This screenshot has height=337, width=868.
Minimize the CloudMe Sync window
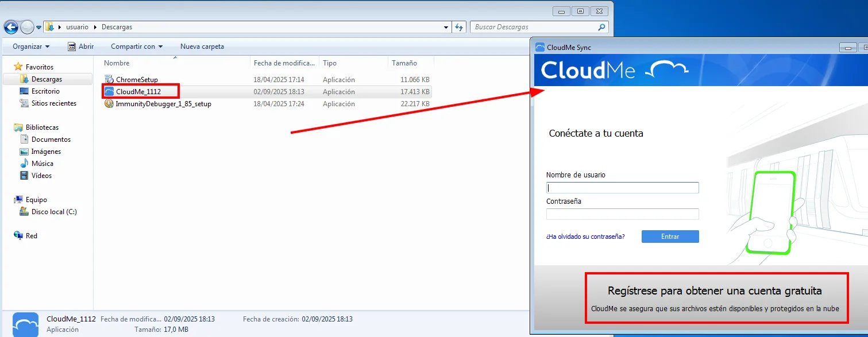tap(848, 47)
